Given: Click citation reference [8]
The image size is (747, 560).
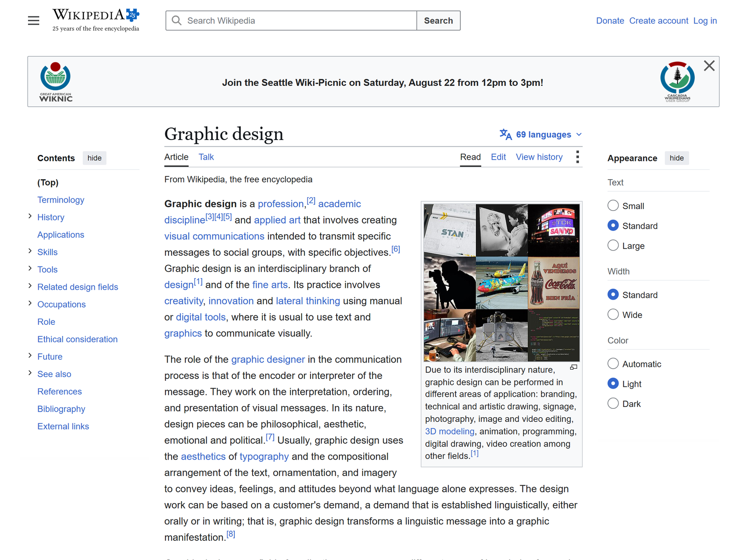Looking at the screenshot, I should tap(231, 534).
